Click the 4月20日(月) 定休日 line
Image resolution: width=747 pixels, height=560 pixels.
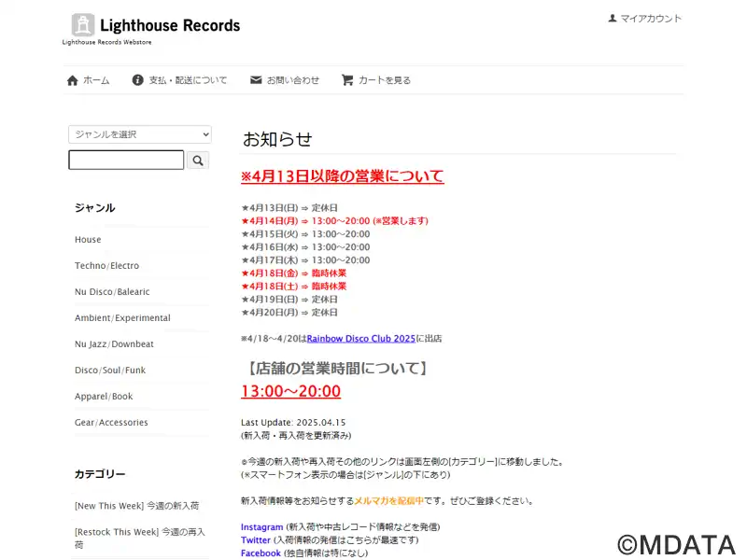pyautogui.click(x=289, y=313)
